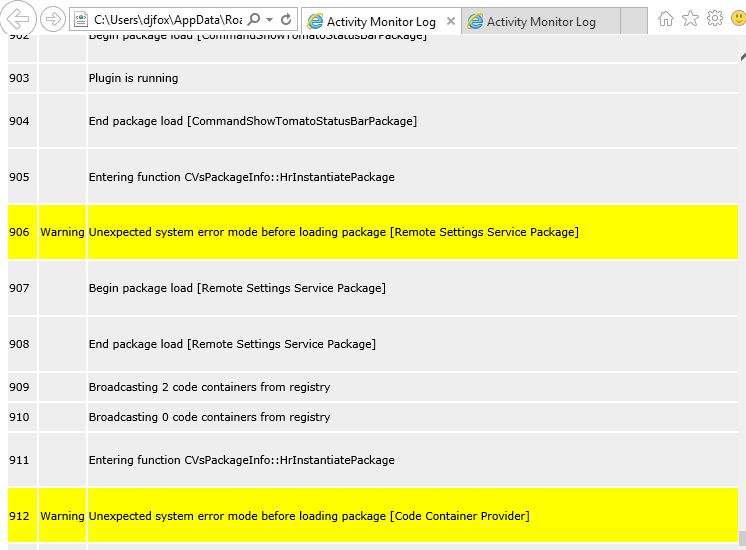The height and width of the screenshot is (550, 746).
Task: Click 'Broadcasting 2 code containers from registry'
Action: coord(209,387)
